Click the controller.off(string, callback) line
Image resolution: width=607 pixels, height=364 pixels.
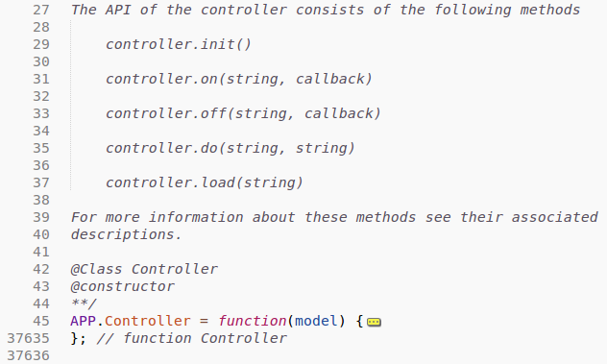click(243, 113)
